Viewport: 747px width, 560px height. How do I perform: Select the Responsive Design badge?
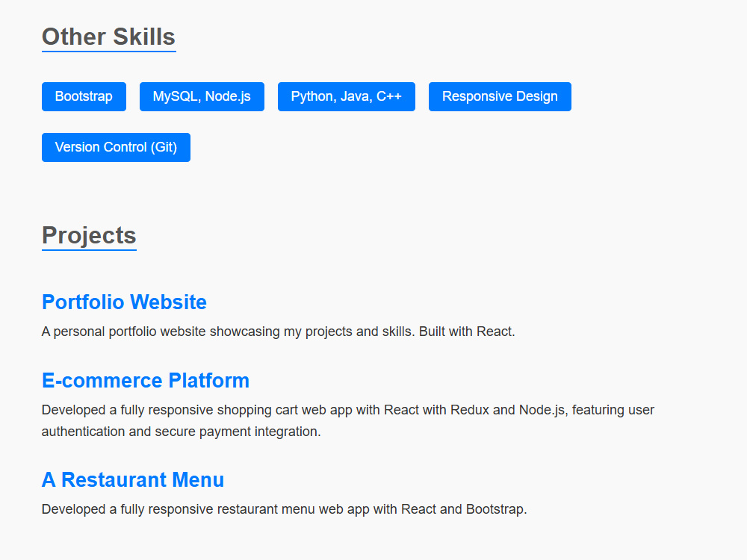coord(500,96)
